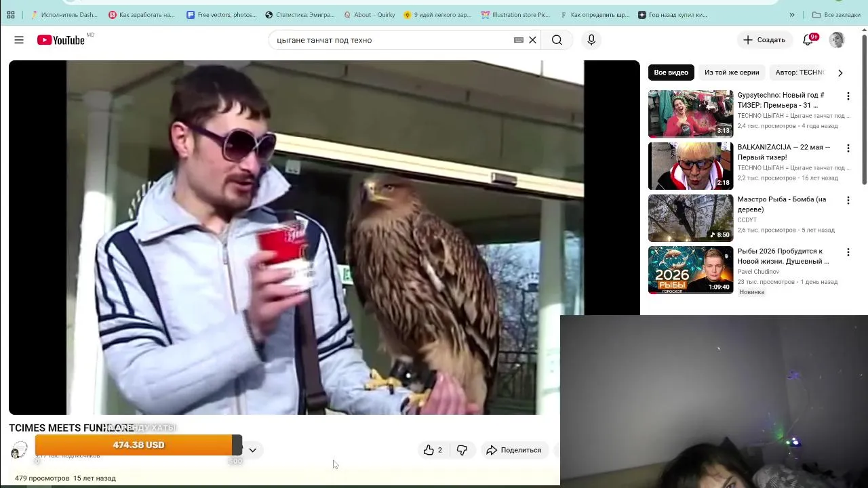Open the BALKANIZACIJA — 22 мая title
This screenshot has width=868, height=488.
784,152
